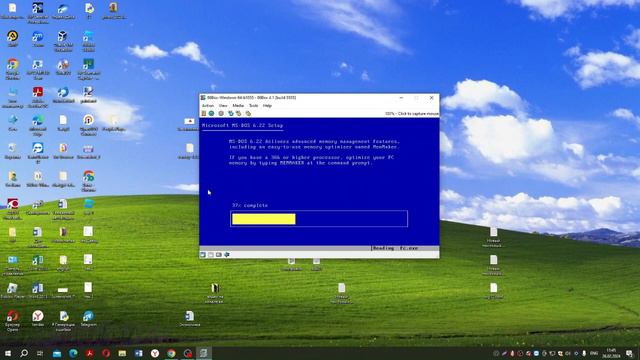Open Adobe Acrobat from the taskbar
Screen dimensions: 640x360
[90, 353]
